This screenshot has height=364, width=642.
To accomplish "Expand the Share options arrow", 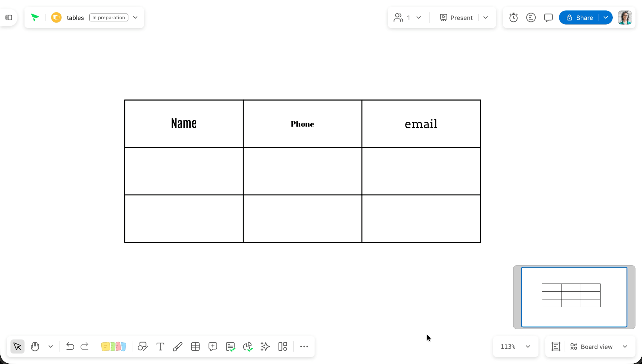I will click(606, 17).
